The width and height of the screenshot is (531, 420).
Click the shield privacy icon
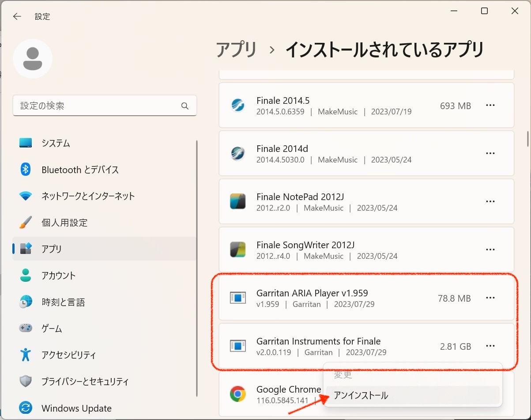click(x=26, y=381)
